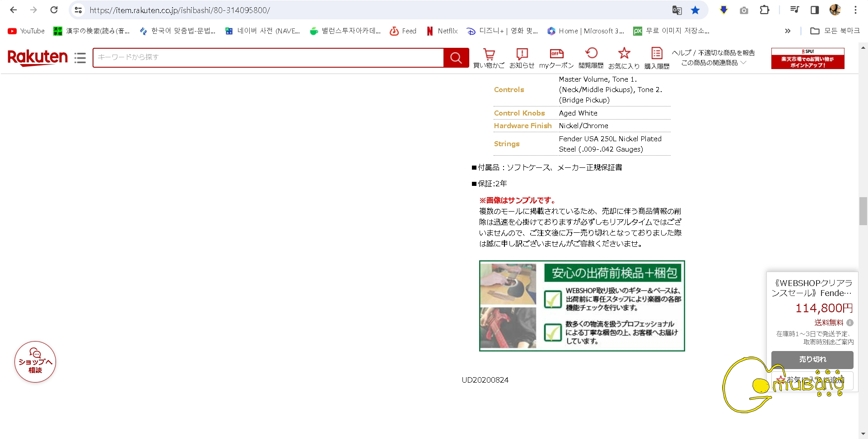Expand the hidden bookmarks chevron
Viewport: 868px width, 439px height.
click(788, 31)
